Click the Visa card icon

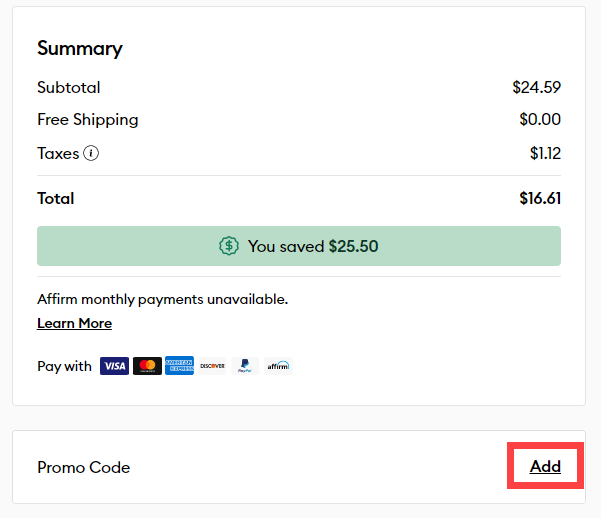(115, 366)
